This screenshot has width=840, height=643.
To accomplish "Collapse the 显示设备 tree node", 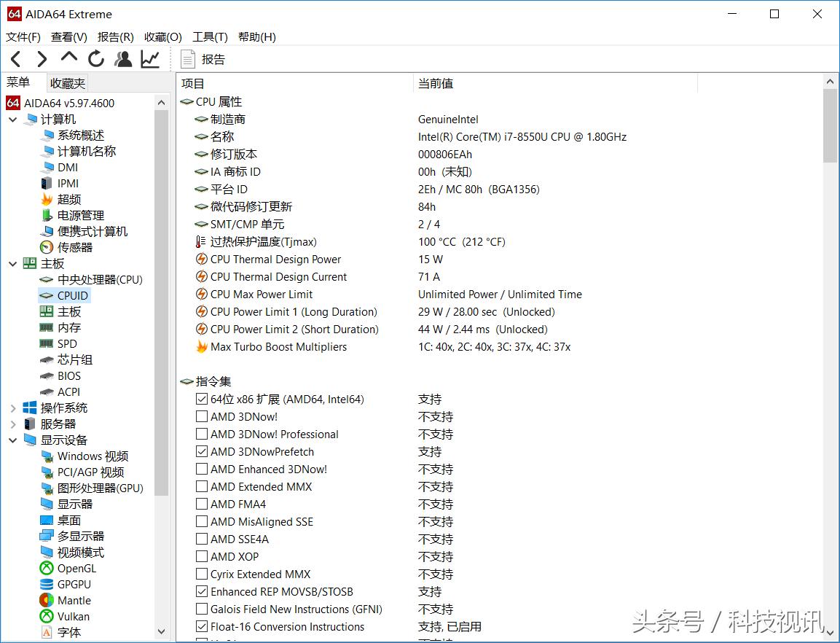I will pos(12,440).
